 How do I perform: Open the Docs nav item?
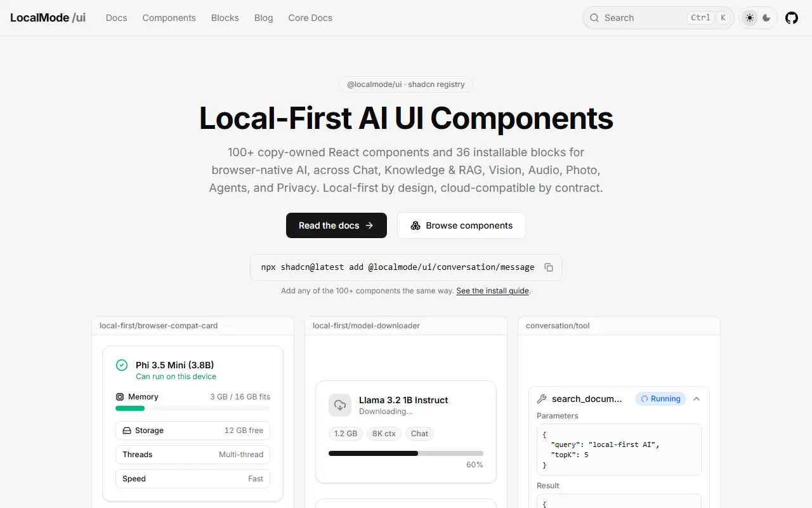click(x=117, y=18)
